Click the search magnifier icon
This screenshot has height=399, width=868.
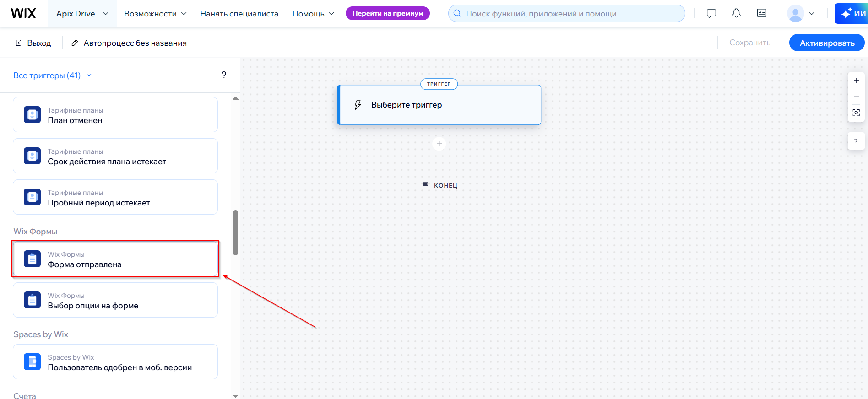tap(457, 13)
